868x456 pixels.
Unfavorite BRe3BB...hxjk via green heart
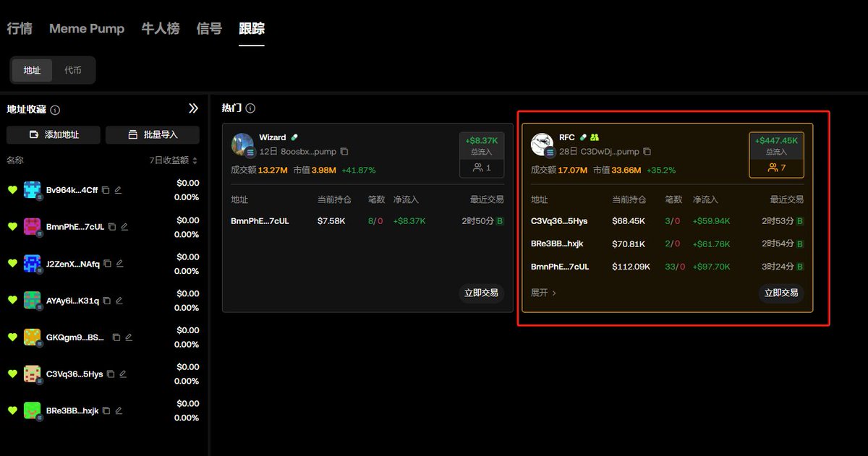(x=12, y=410)
